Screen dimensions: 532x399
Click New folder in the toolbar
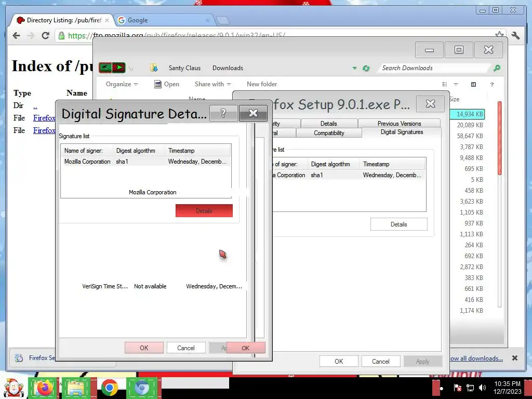(x=262, y=84)
